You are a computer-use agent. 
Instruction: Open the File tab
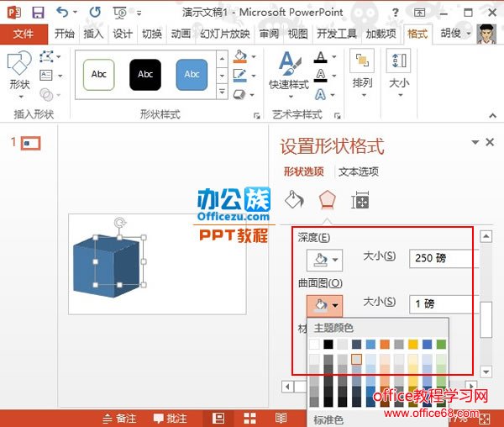(x=24, y=34)
